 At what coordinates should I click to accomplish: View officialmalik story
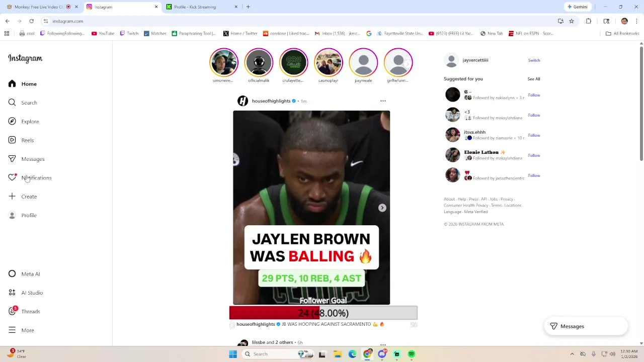tap(259, 62)
